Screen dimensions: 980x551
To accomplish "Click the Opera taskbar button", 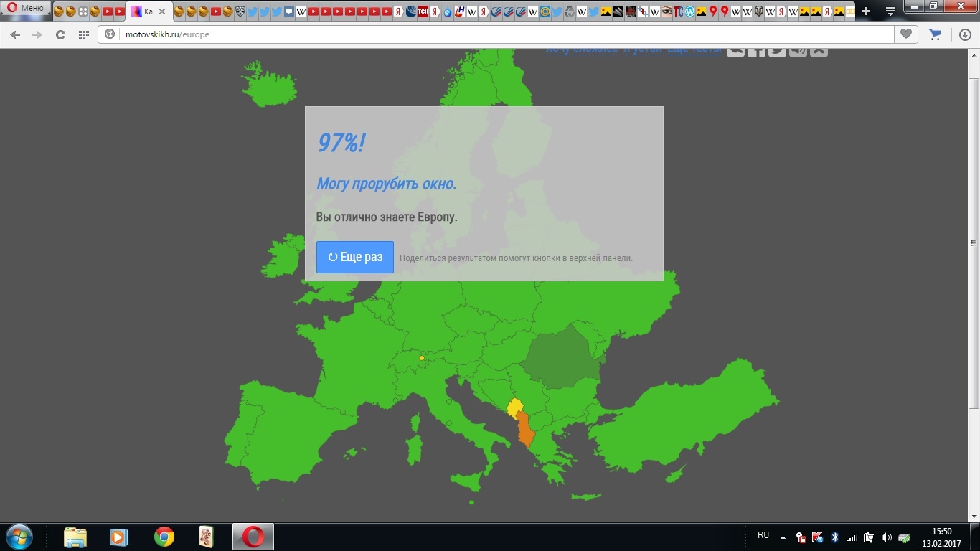I will pyautogui.click(x=253, y=537).
